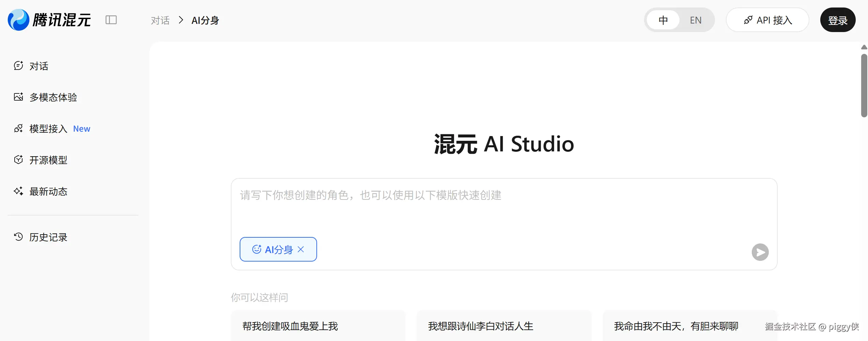Click the 腾讯混元 brand name text
This screenshot has height=341, width=868.
click(x=62, y=20)
